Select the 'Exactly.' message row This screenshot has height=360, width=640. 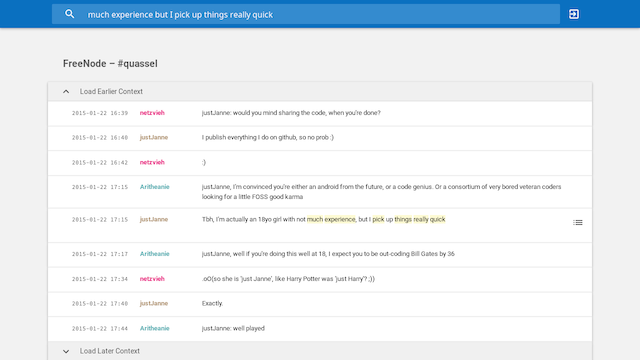click(x=320, y=304)
